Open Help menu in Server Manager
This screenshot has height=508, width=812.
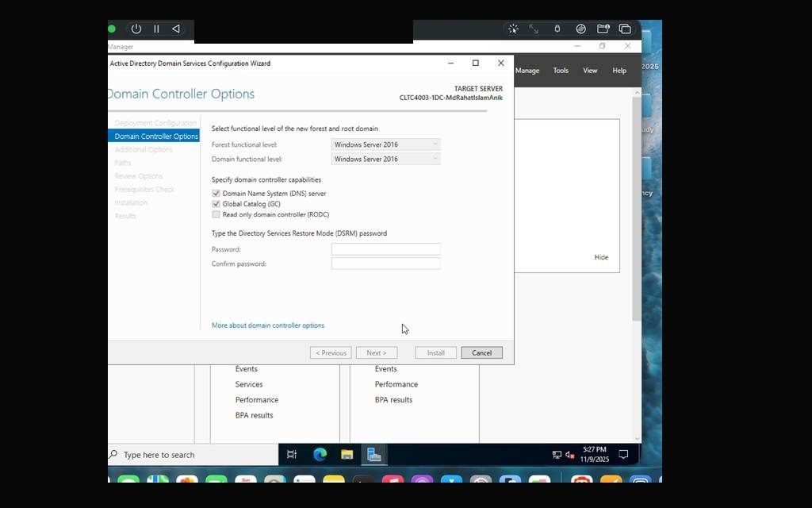tap(619, 71)
